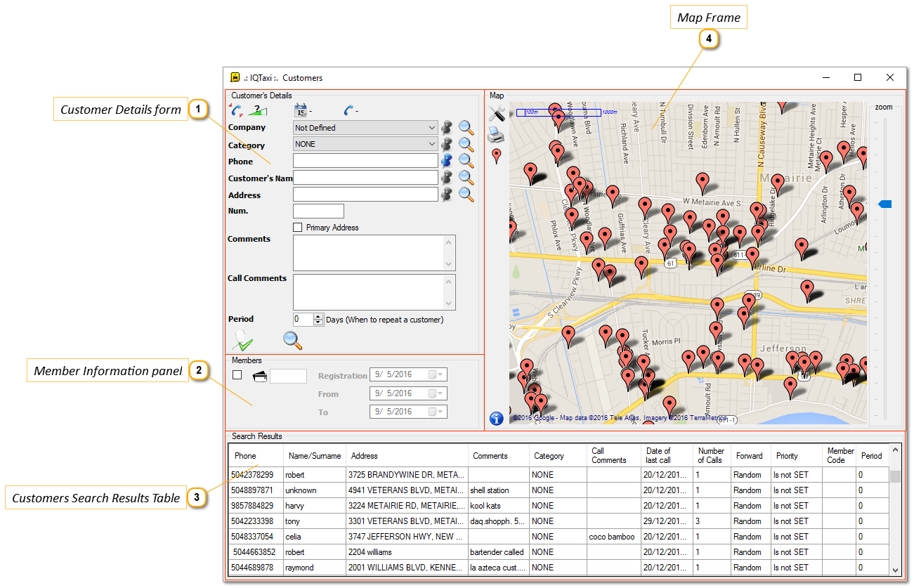Click 3747 JEFFERSON HWY address cell

pyautogui.click(x=407, y=537)
